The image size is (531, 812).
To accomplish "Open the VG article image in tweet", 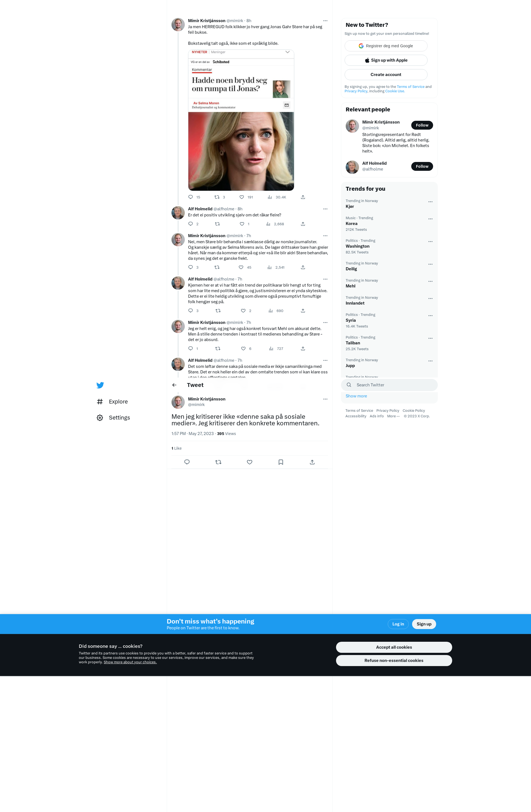I will tap(241, 120).
